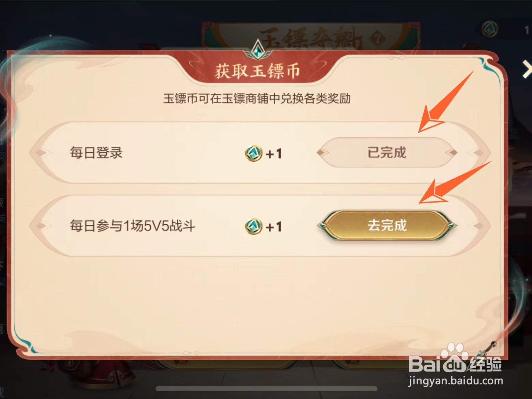Screen dimensions: 532x399
Task: Click the golden 去完成 button
Action: click(x=387, y=225)
